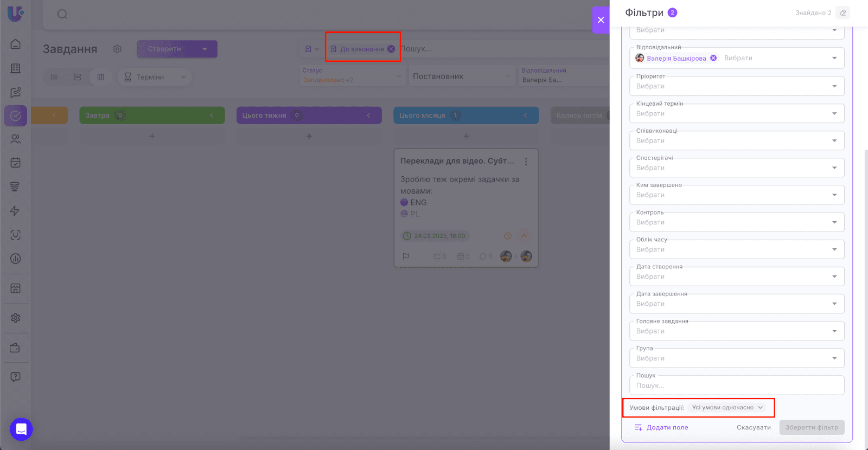Open task settings gear next to Завдання
This screenshot has height=450, width=868.
click(117, 49)
